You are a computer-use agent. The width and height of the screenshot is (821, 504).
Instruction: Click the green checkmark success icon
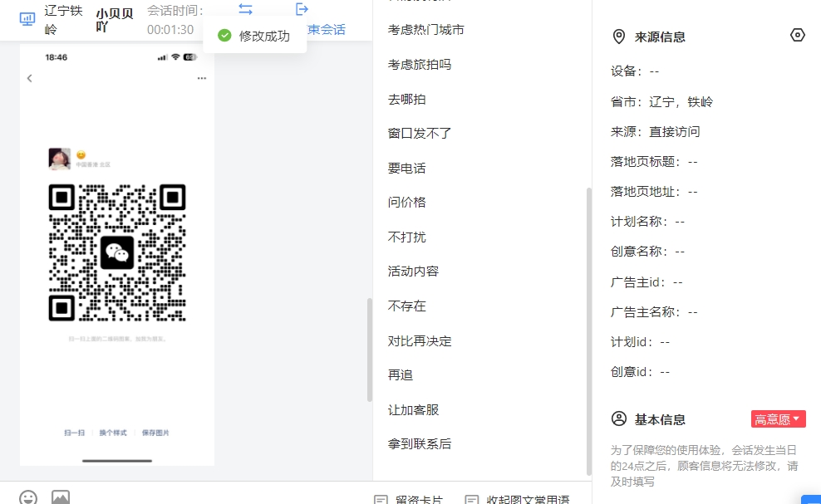tap(224, 36)
